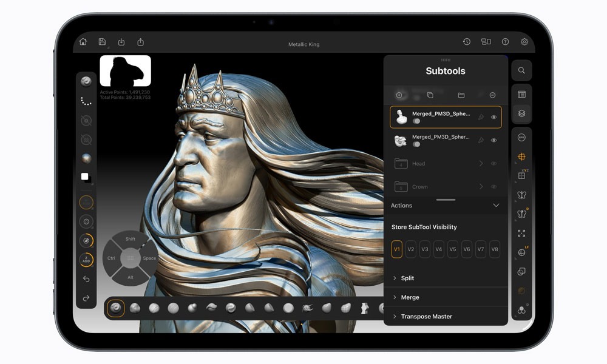Open the help question mark icon

pos(505,42)
